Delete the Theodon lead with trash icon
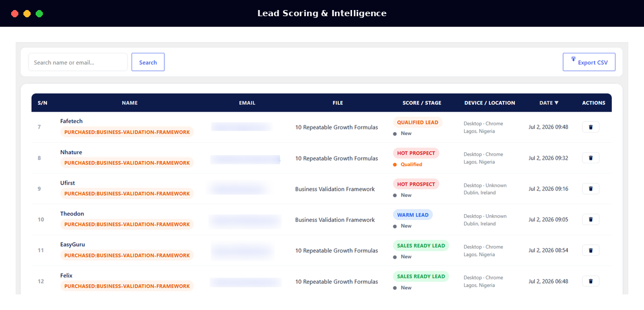 pyautogui.click(x=591, y=220)
